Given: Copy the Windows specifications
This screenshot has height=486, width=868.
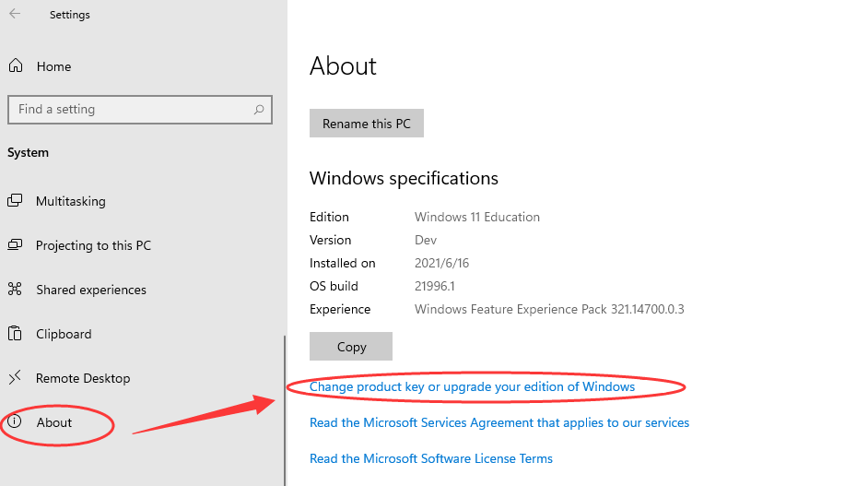Looking at the screenshot, I should (351, 347).
